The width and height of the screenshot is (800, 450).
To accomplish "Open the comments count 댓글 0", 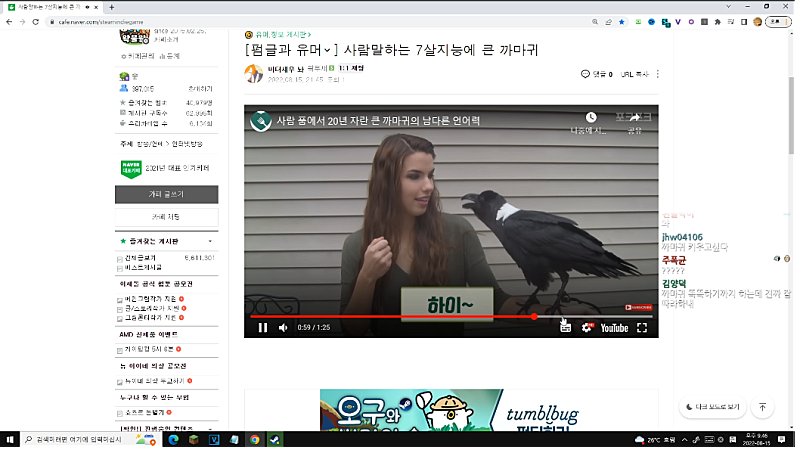I will tap(596, 74).
